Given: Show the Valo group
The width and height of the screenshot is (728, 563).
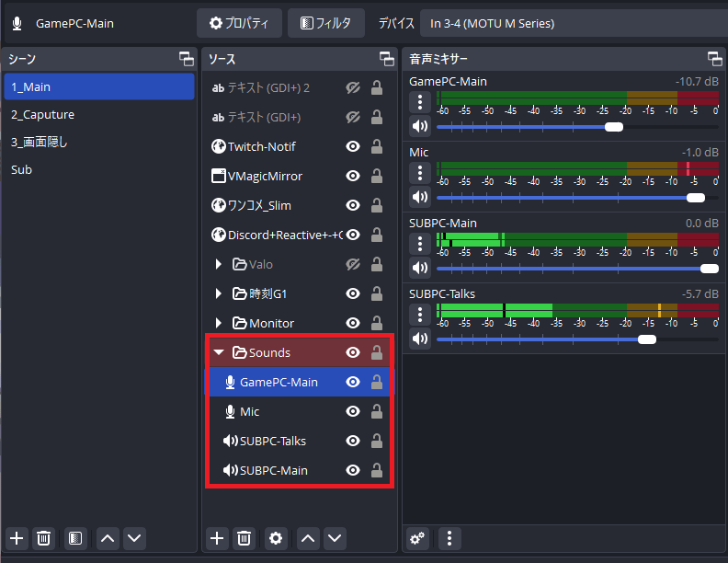Looking at the screenshot, I should [x=353, y=264].
